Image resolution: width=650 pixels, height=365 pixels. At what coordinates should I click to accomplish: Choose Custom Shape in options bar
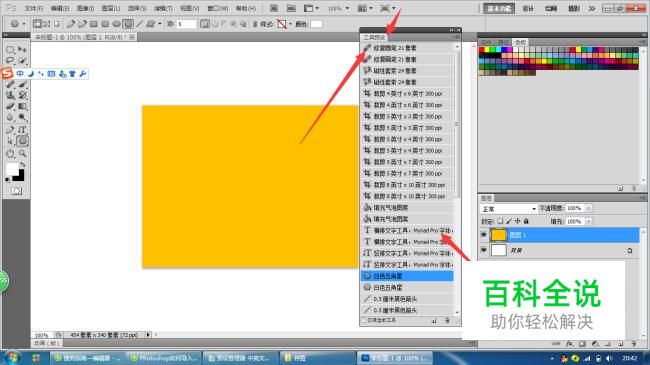[150, 24]
